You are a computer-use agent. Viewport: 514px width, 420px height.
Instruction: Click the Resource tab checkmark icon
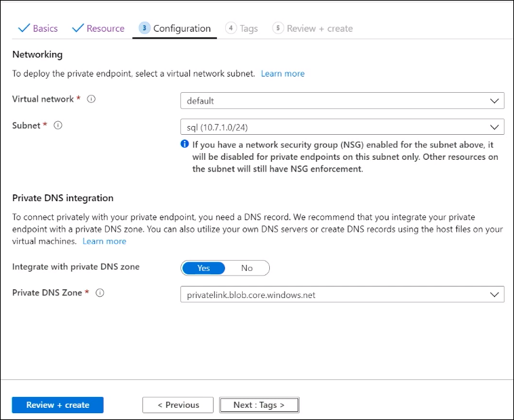coord(78,28)
